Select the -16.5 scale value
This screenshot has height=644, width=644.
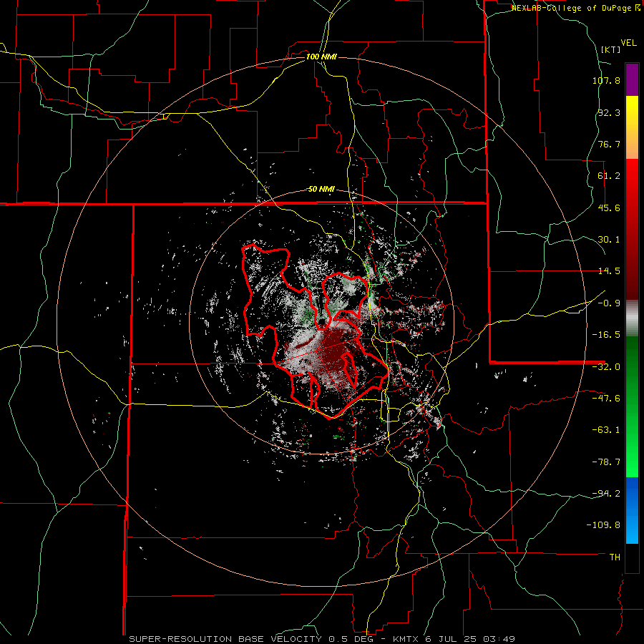pos(606,335)
